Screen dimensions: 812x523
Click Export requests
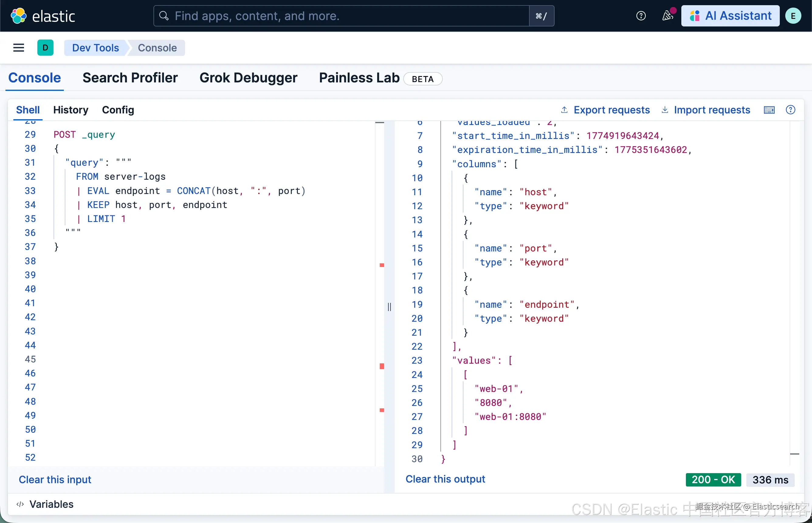(605, 110)
